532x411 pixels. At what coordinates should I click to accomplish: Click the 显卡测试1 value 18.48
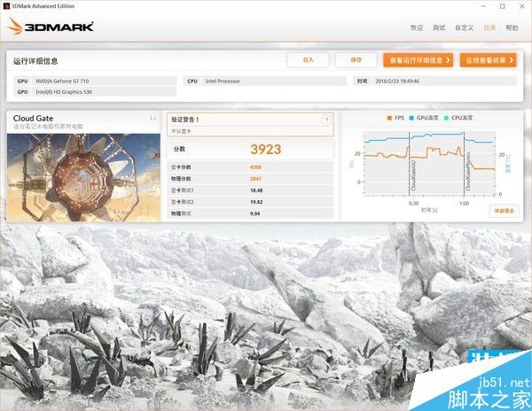tap(256, 190)
